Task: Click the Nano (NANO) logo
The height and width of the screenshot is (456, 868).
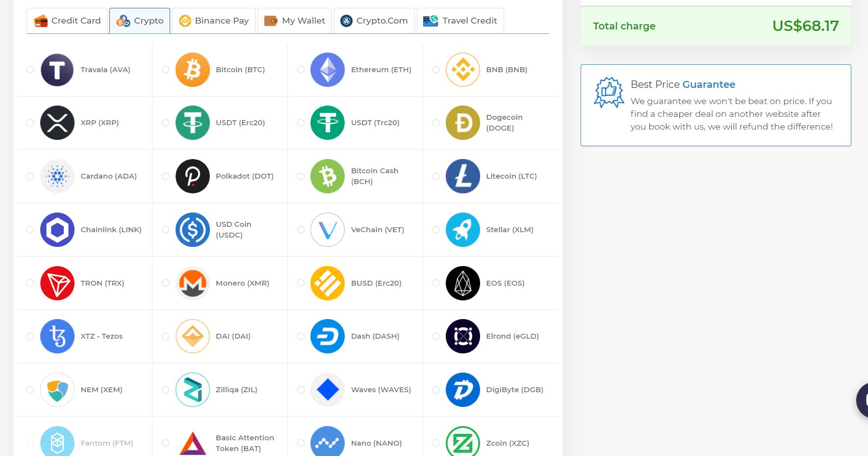Action: click(x=328, y=441)
